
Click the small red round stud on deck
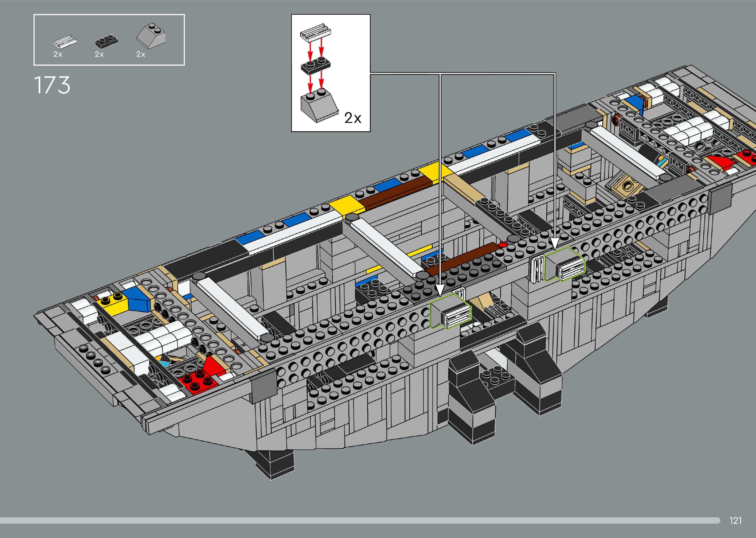pos(503,245)
